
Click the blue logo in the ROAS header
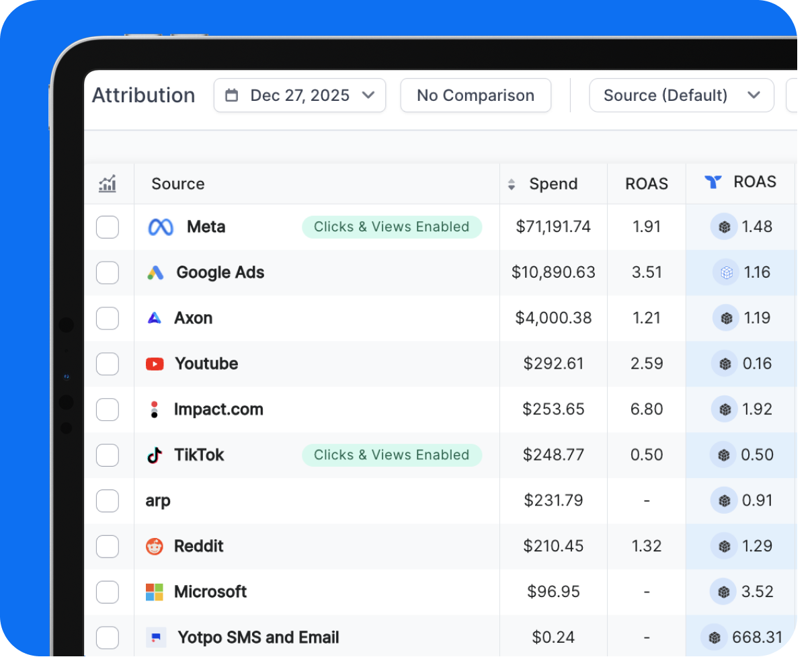click(713, 182)
